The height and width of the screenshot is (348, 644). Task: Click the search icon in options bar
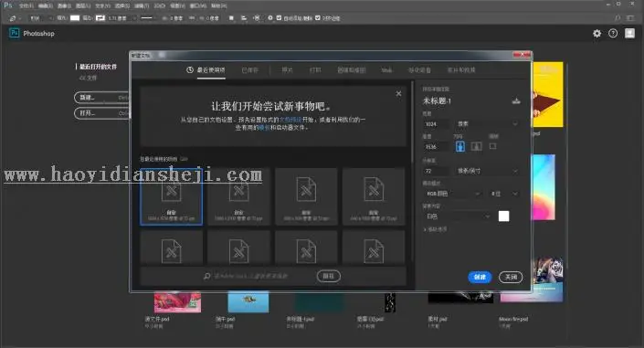pos(618,18)
